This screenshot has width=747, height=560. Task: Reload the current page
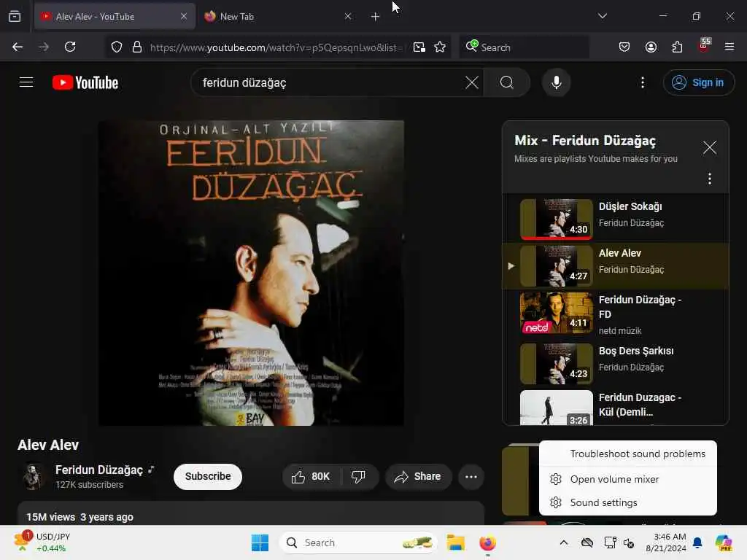pyautogui.click(x=70, y=47)
